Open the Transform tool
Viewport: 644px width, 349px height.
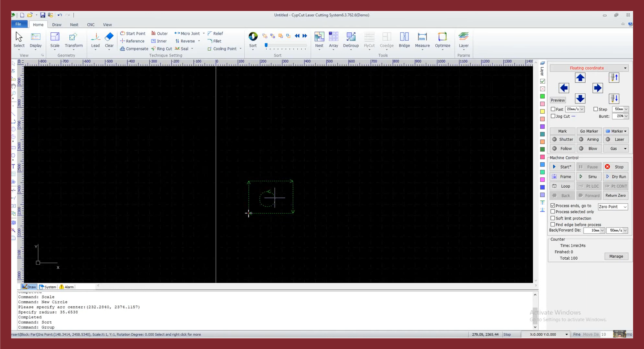[73, 37]
